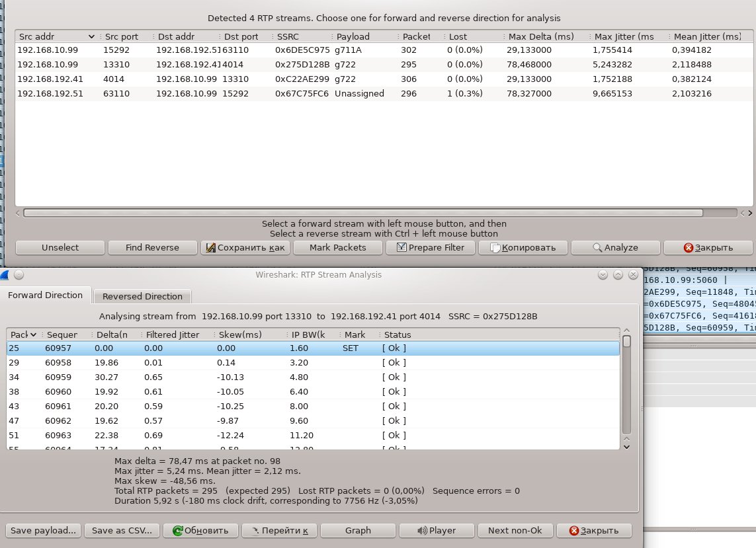The image size is (756, 548).
Task: Close the RTP Stream Analysis window with X
Action: point(634,275)
